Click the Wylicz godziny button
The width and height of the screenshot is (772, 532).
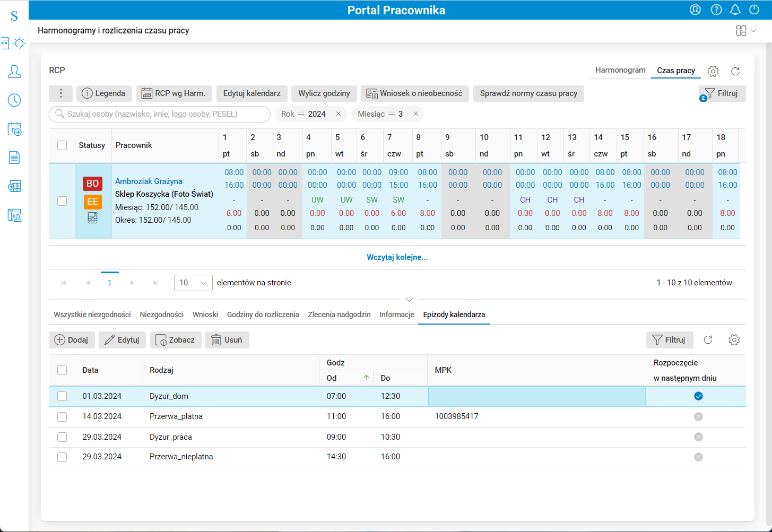(324, 93)
